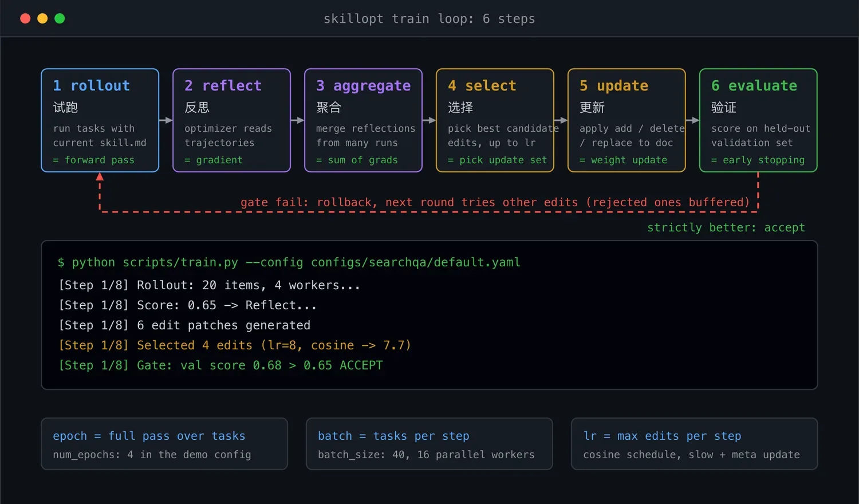Select the '5 update' step heading
859x504 pixels.
tap(614, 86)
